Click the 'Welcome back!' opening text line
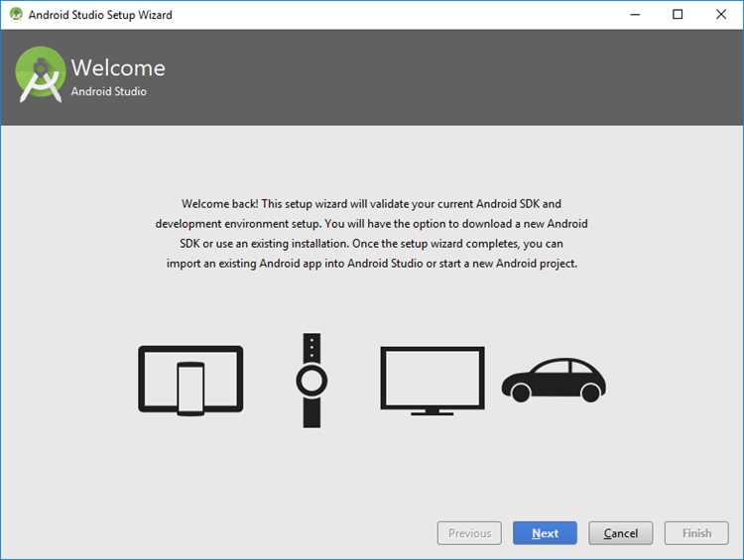This screenshot has height=560, width=744. 371,204
